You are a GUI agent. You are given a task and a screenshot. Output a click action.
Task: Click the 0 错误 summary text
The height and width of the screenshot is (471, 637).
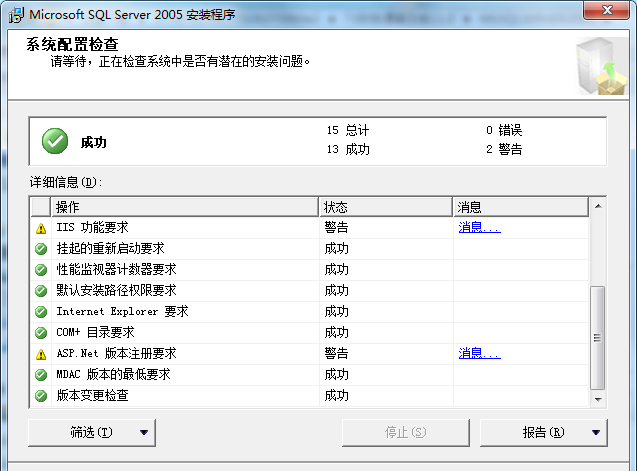click(504, 130)
